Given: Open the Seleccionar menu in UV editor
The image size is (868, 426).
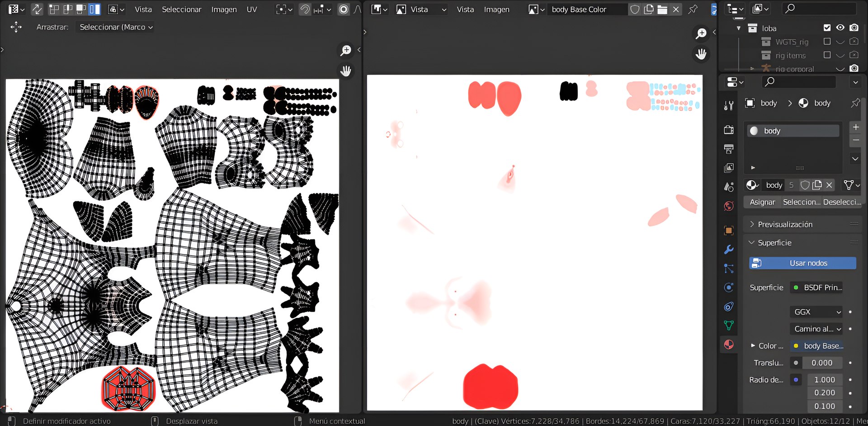Looking at the screenshot, I should tap(181, 9).
